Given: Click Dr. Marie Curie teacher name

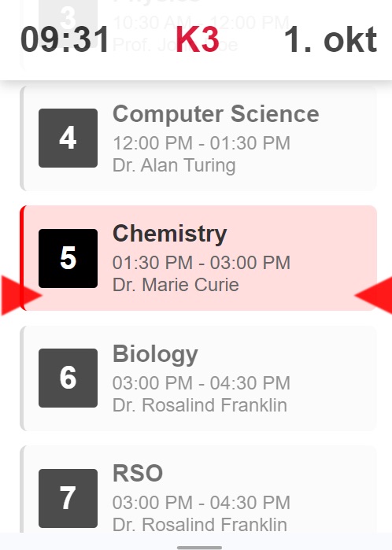Looking at the screenshot, I should pyautogui.click(x=176, y=285).
